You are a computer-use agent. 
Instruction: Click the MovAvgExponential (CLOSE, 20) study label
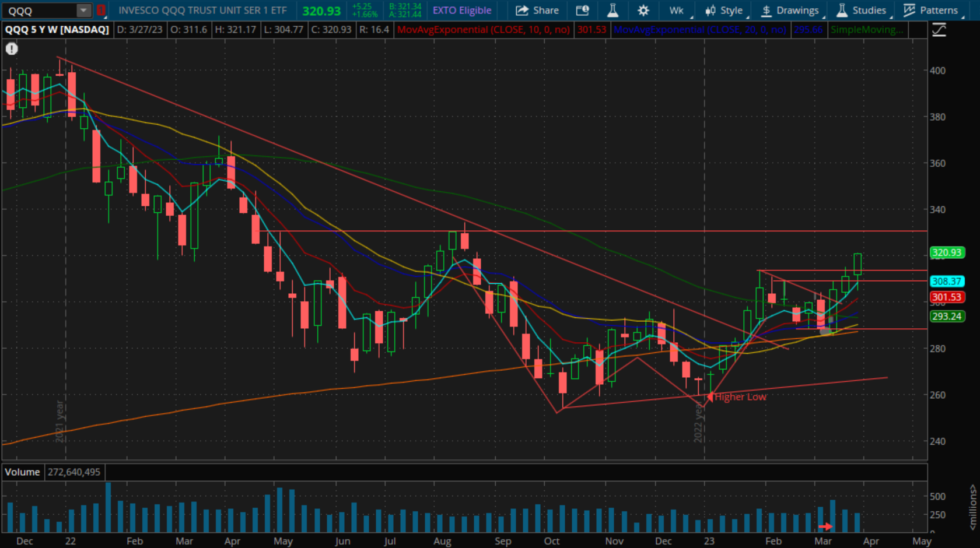[x=699, y=30]
